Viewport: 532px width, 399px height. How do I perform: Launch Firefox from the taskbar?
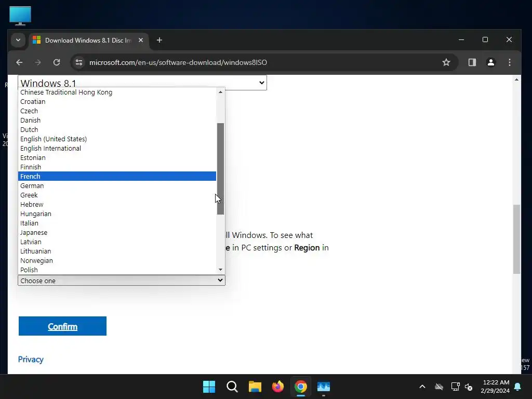click(x=278, y=387)
